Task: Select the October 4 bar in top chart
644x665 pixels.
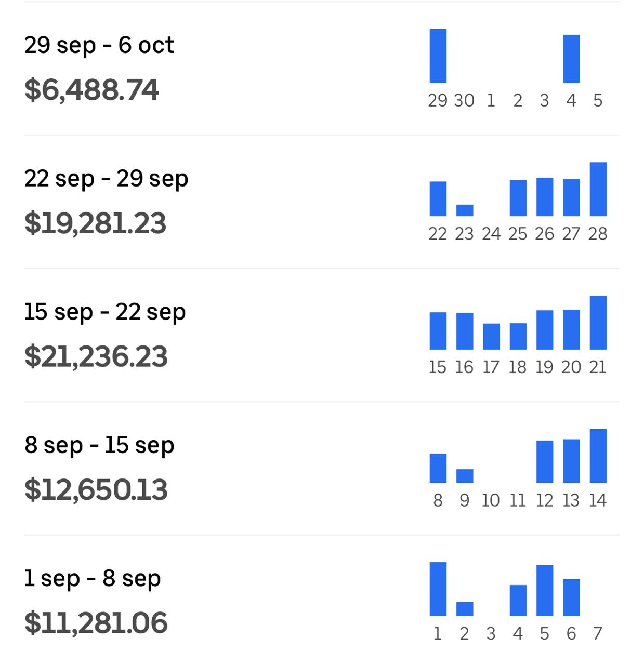Action: [571, 59]
